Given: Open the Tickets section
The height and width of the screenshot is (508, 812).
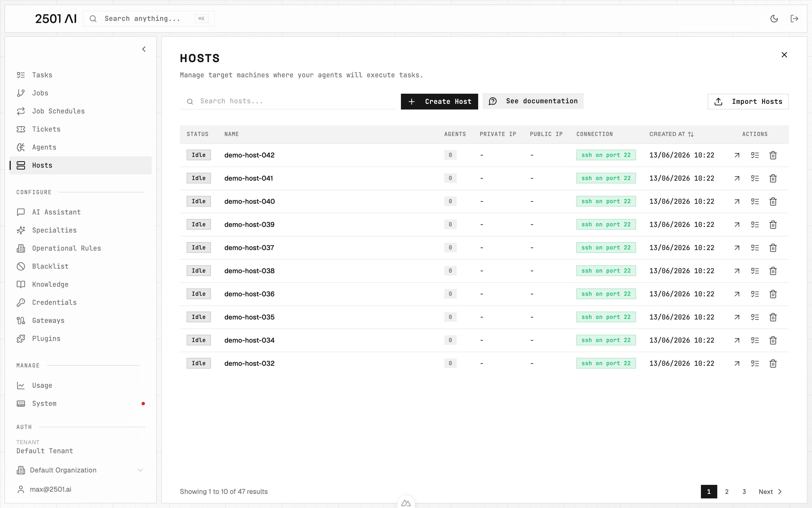Looking at the screenshot, I should point(81,129).
